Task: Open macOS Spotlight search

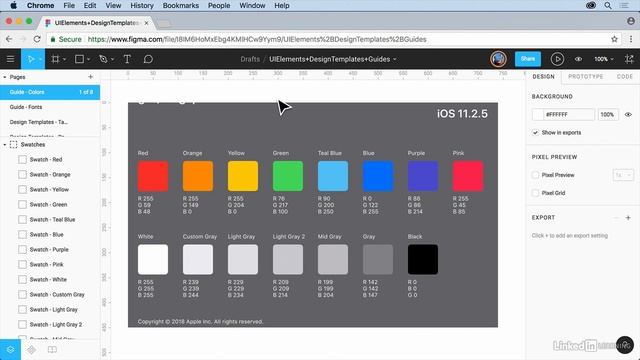Action: click(608, 6)
